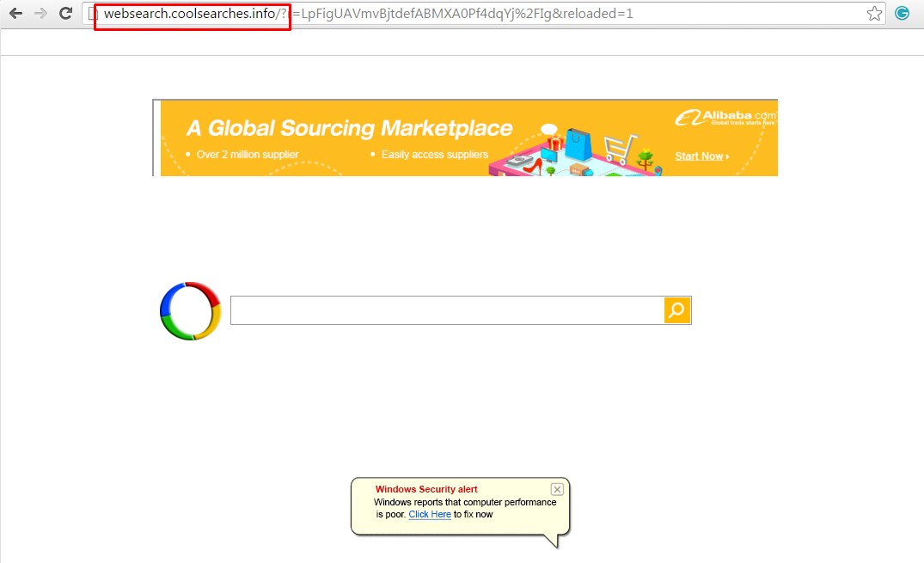
Task: Open the A Global Sourcing Marketplace headline
Action: (350, 128)
